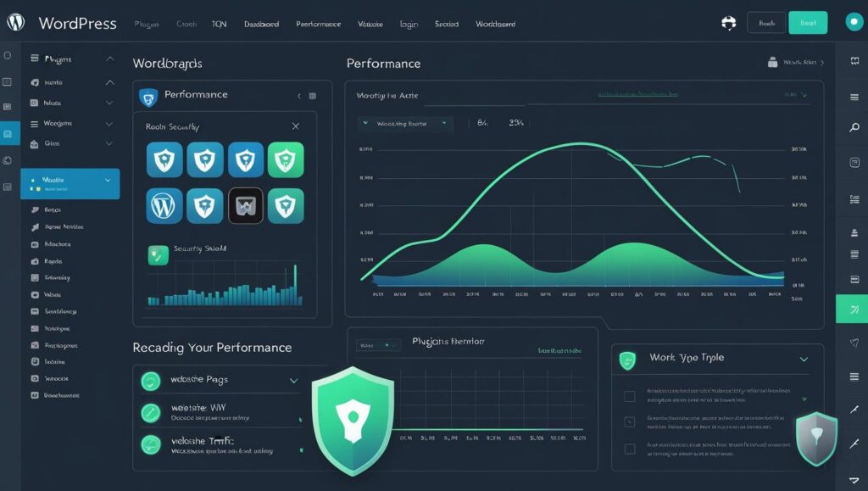Select the bright green shield tile in top row

(x=286, y=159)
